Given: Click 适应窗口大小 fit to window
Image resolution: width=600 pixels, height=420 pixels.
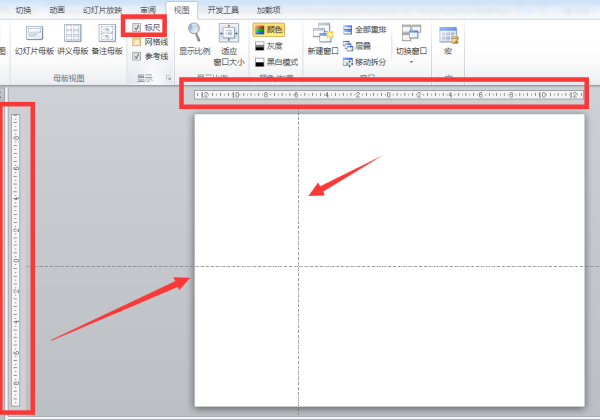Looking at the screenshot, I should pos(229,44).
